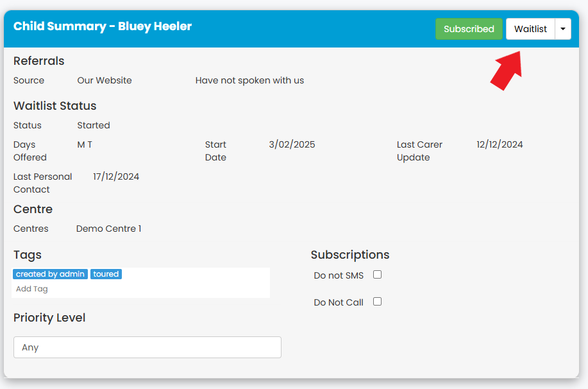
Task: Click the Tags section heading
Action: (28, 255)
